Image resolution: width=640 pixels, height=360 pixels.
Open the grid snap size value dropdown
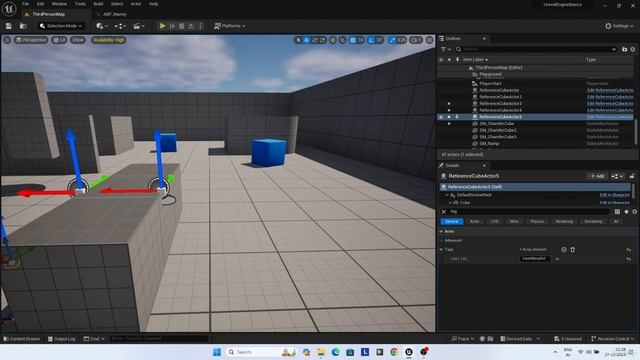click(x=360, y=40)
